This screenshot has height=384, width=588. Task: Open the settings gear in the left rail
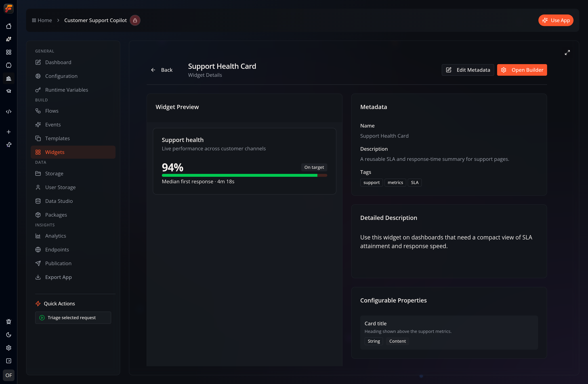click(x=9, y=348)
